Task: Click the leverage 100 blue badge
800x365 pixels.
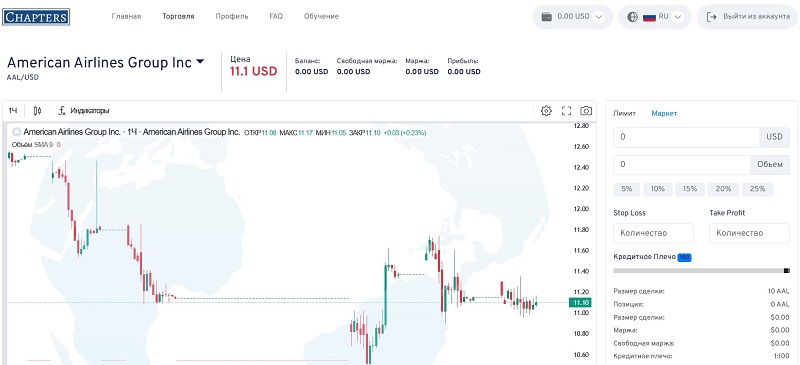Action: pos(684,257)
